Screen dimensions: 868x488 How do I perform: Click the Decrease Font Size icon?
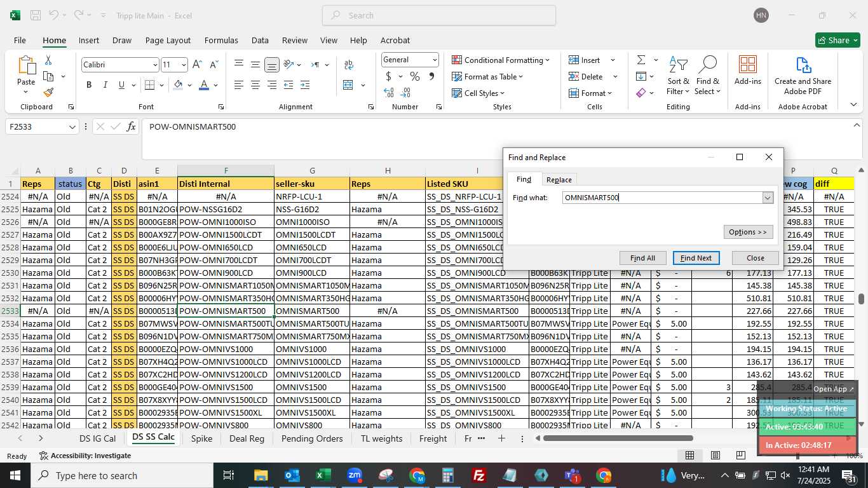pos(214,65)
